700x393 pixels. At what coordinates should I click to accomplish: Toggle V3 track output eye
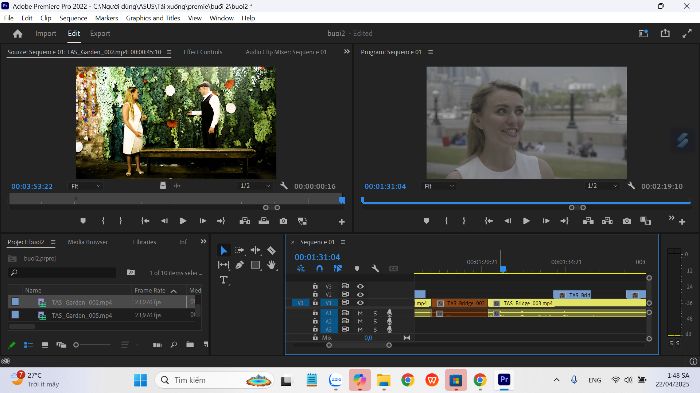360,286
